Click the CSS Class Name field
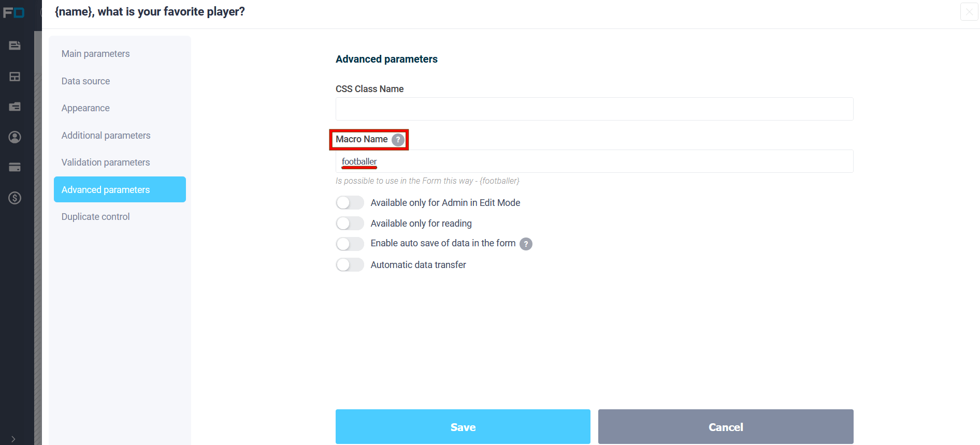The height and width of the screenshot is (445, 980). pyautogui.click(x=594, y=109)
